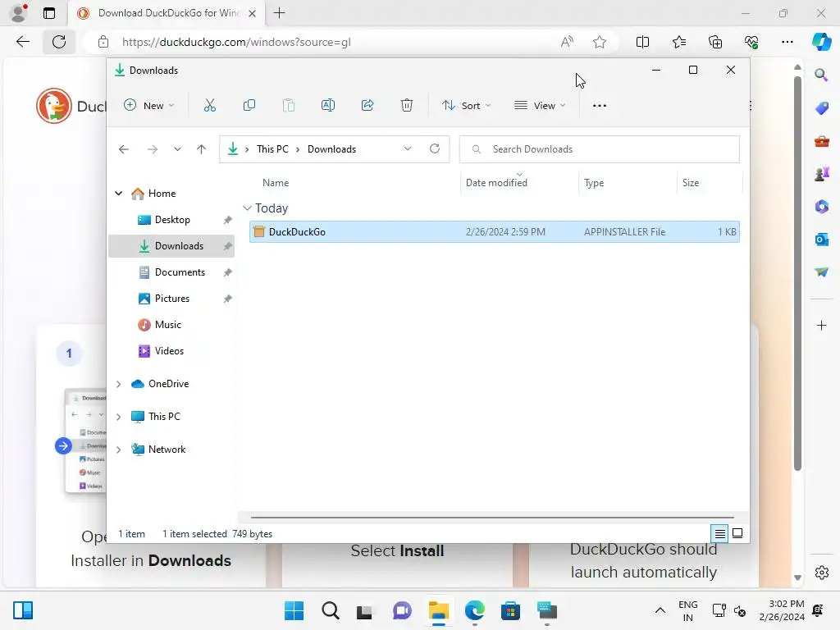The image size is (840, 630).
Task: Click the Read aloud icon in address bar
Action: (x=567, y=42)
